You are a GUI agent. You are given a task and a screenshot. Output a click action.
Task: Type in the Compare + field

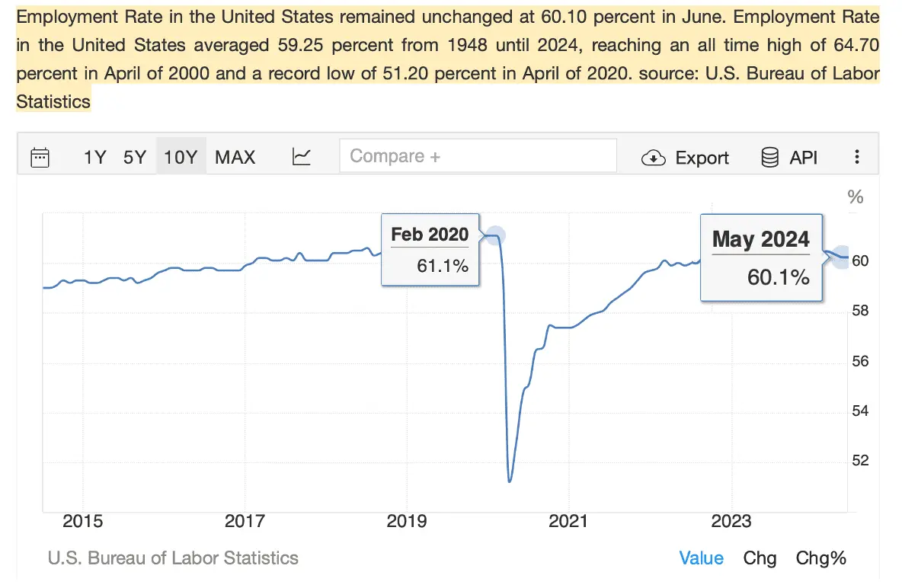(478, 156)
